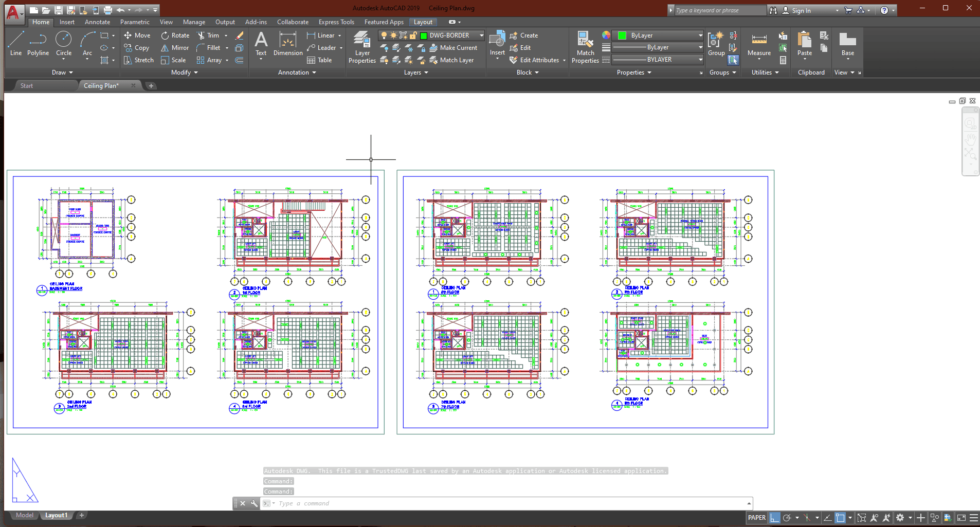
Task: Open the ByLayer linetype dropdown
Action: (700, 47)
